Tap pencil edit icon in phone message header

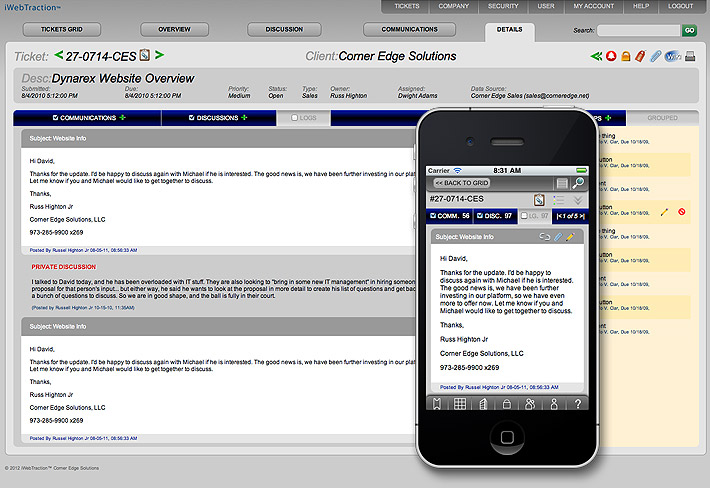(570, 237)
